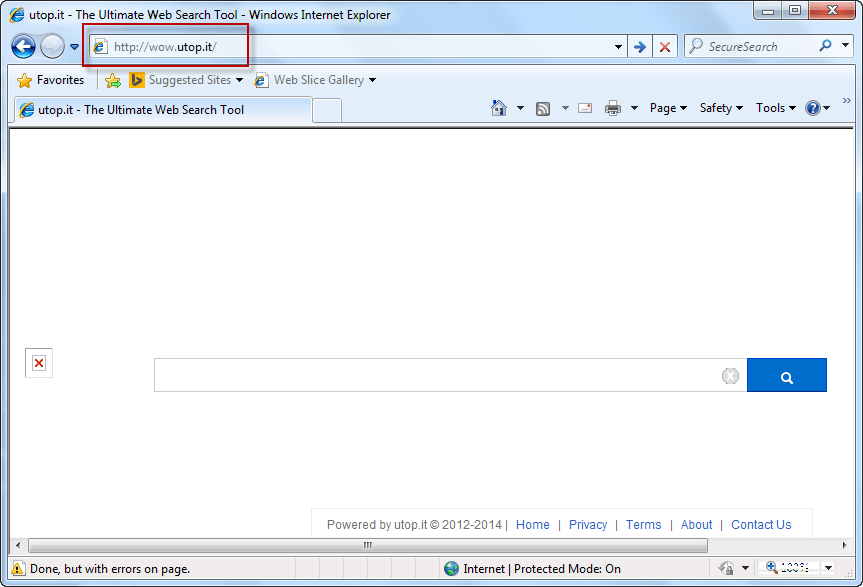Image resolution: width=863 pixels, height=587 pixels.
Task: Click the Internet zone globe icon
Action: (x=451, y=569)
